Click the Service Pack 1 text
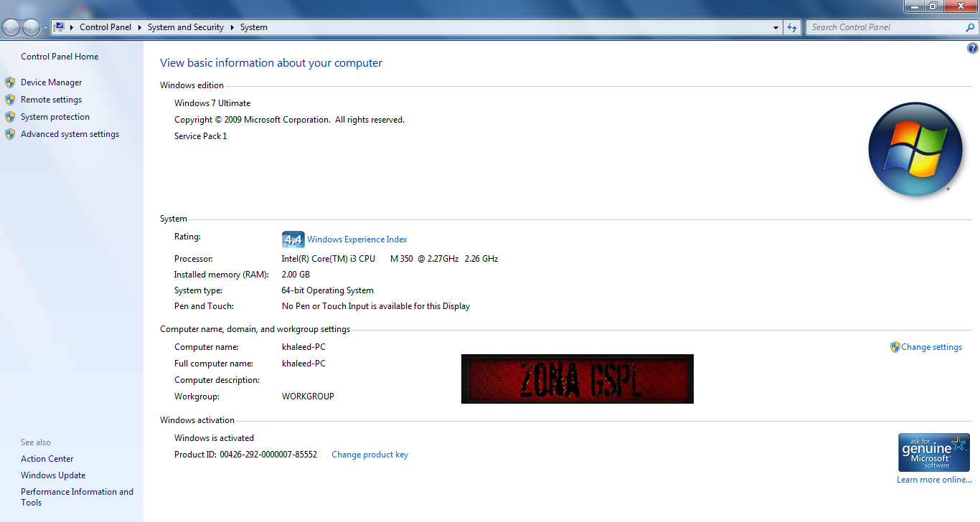The image size is (980, 522). pyautogui.click(x=200, y=136)
